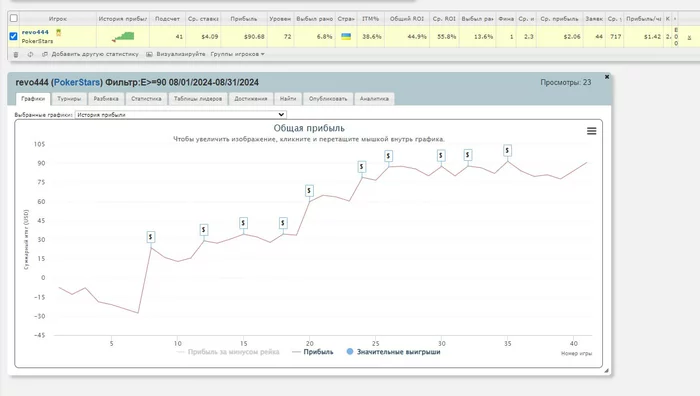700x396 pixels.
Task: Sort by the 'Уровень' column header
Action: tap(280, 19)
